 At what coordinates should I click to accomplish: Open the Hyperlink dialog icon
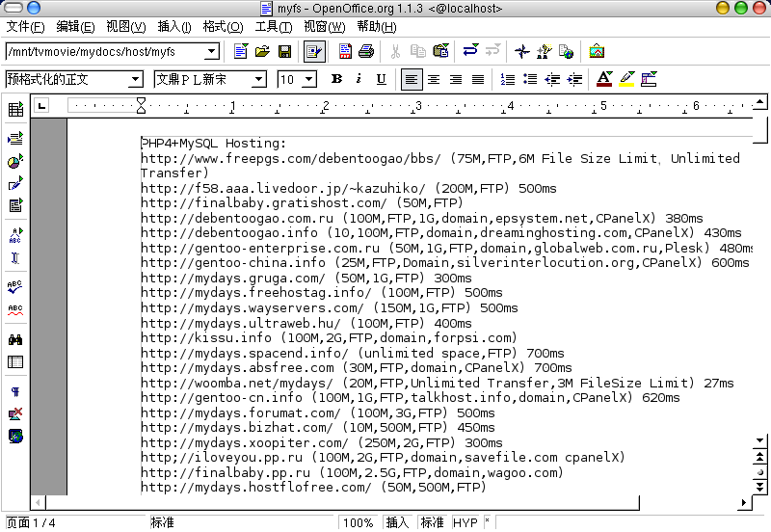[566, 51]
